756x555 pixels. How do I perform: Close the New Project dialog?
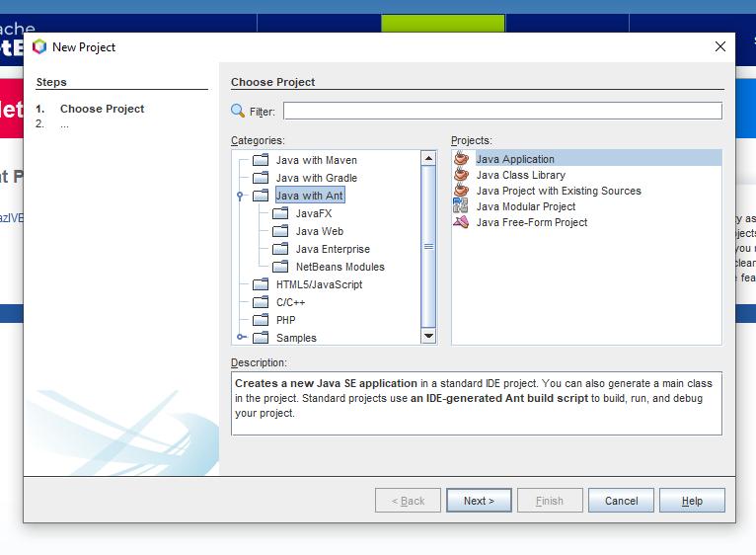click(719, 46)
